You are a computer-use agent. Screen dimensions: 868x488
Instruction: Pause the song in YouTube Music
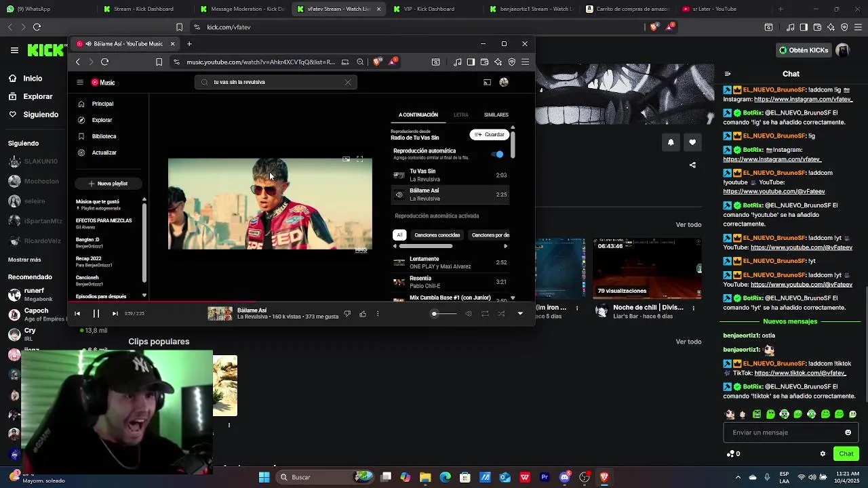(x=96, y=313)
